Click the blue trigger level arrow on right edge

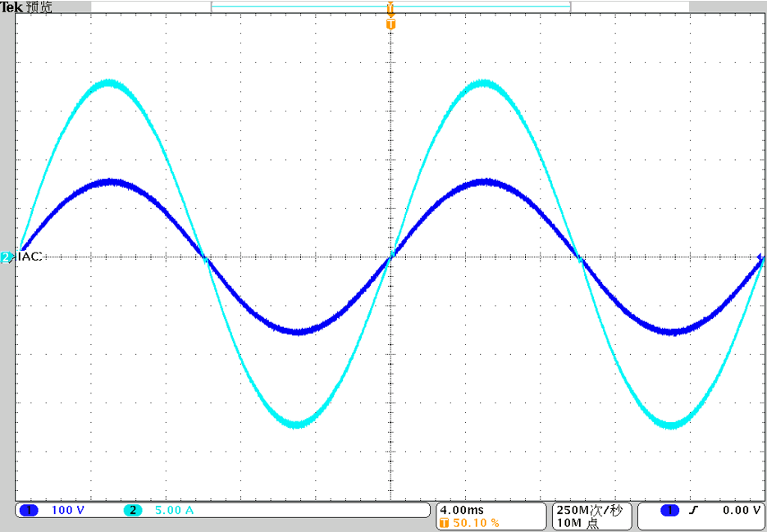coord(760,257)
